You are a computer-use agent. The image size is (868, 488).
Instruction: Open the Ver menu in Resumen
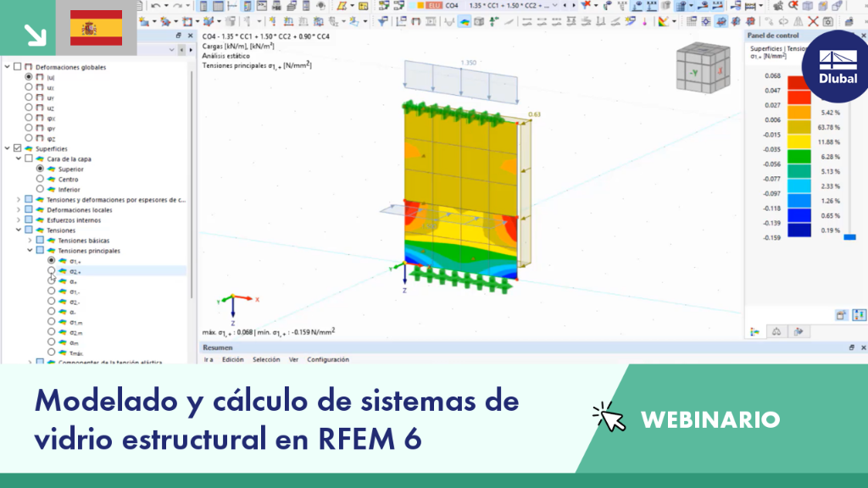pyautogui.click(x=293, y=359)
